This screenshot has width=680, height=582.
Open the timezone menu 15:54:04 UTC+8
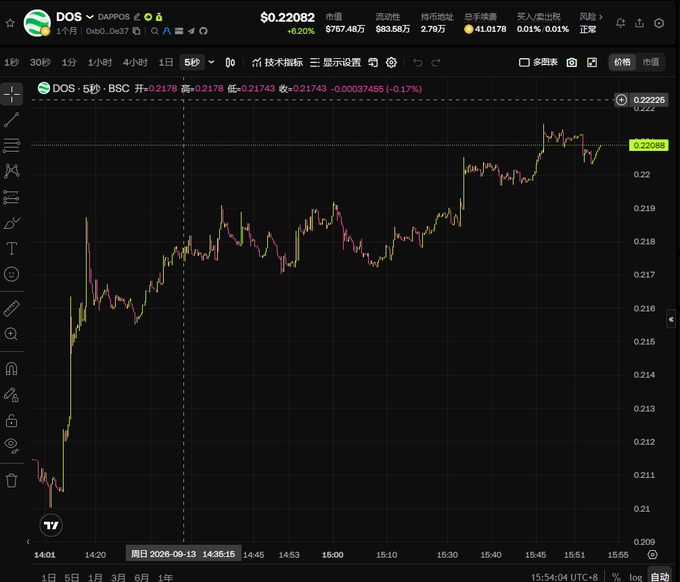pyautogui.click(x=564, y=577)
